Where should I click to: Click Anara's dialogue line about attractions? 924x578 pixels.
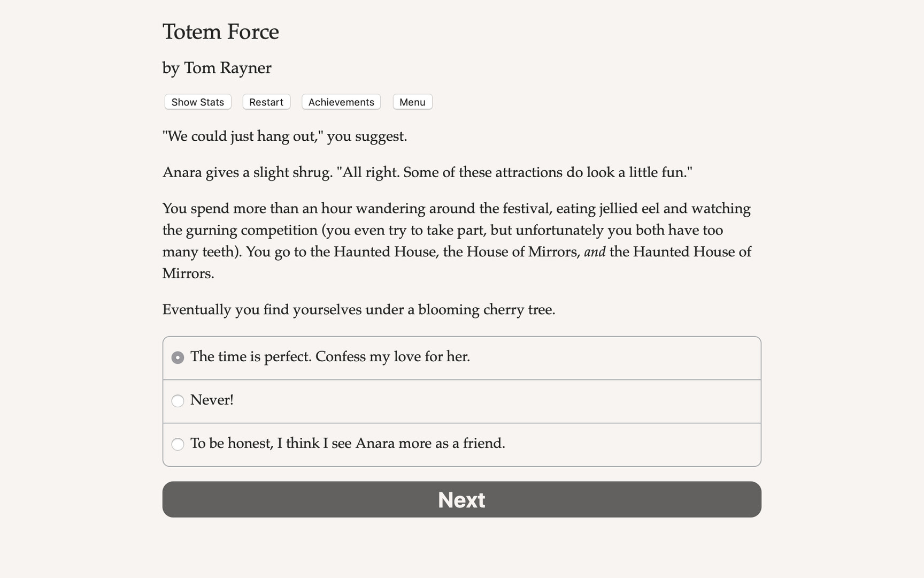427,172
